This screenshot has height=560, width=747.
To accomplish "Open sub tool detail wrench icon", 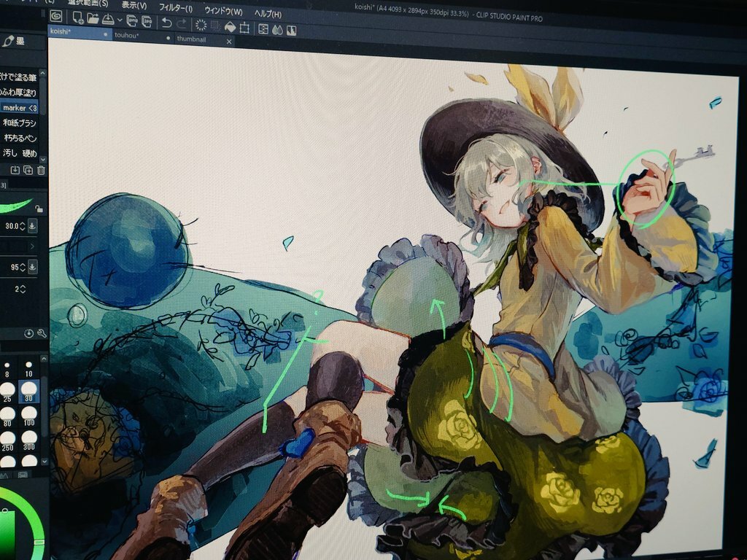I will coord(42,334).
